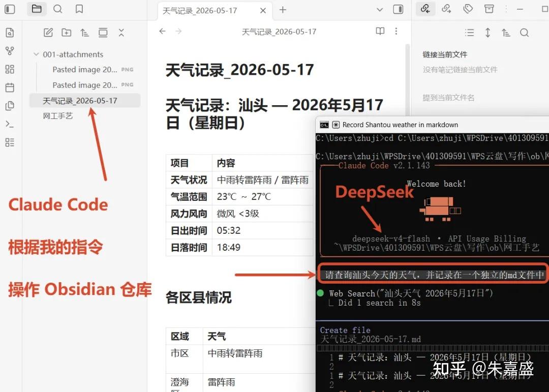Toggle collapse results in backlinks

point(469,33)
